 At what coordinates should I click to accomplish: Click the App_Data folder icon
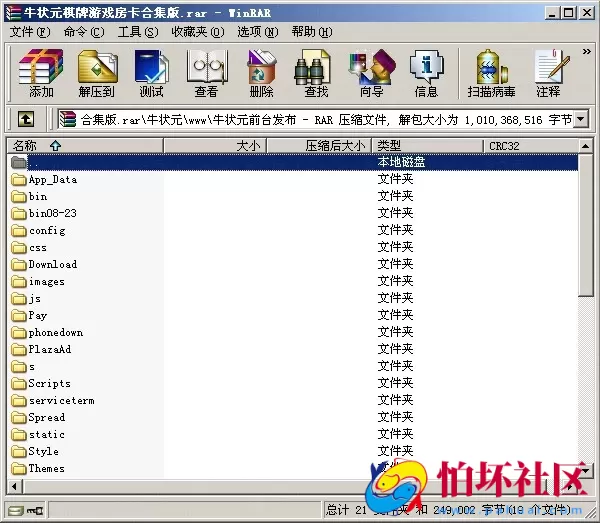point(18,179)
